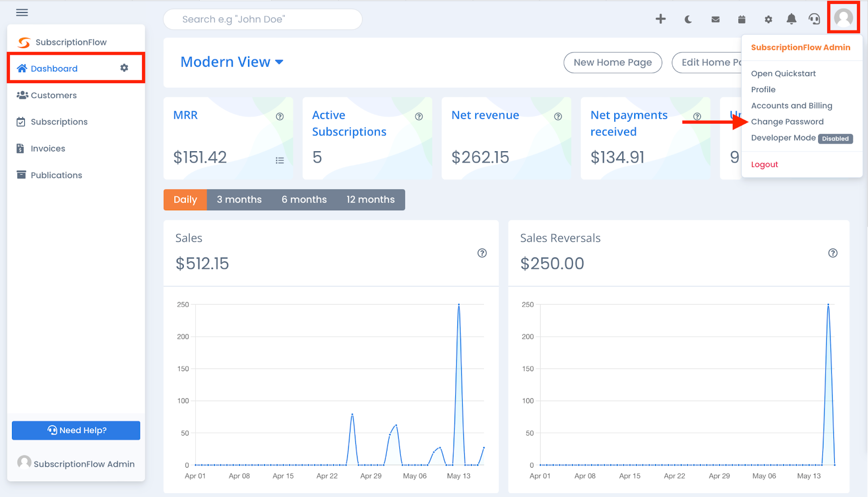This screenshot has width=868, height=497.
Task: Open MRR list details icon
Action: pyautogui.click(x=280, y=160)
